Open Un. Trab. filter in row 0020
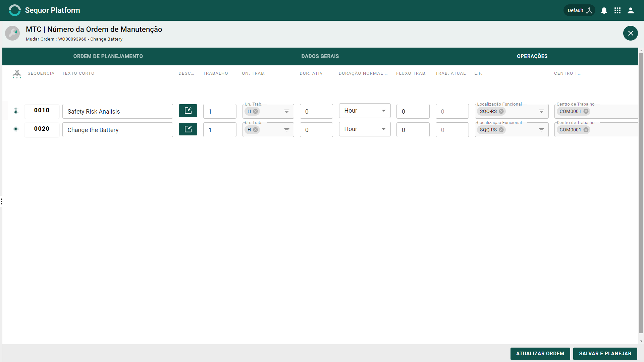644x362 pixels. 287,130
